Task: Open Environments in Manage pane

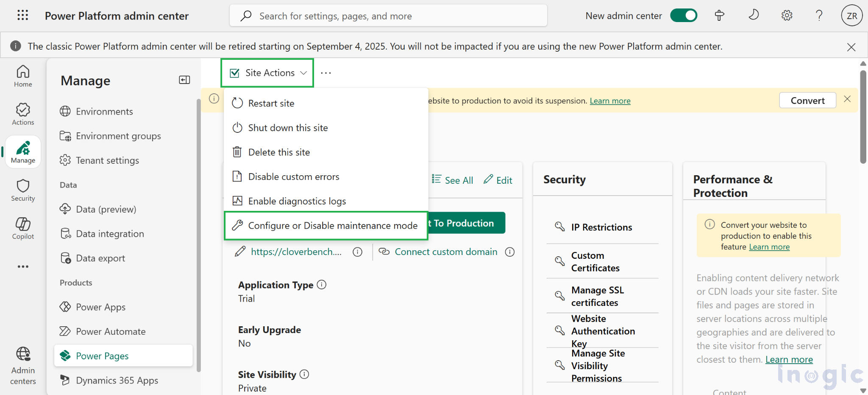Action: (x=123, y=112)
